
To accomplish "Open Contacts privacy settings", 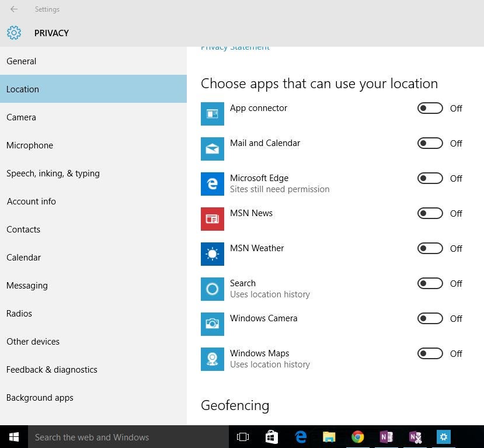I will pos(93,230).
